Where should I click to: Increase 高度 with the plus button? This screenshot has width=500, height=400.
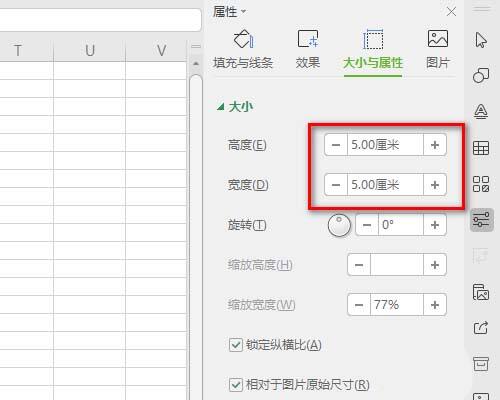[x=435, y=145]
